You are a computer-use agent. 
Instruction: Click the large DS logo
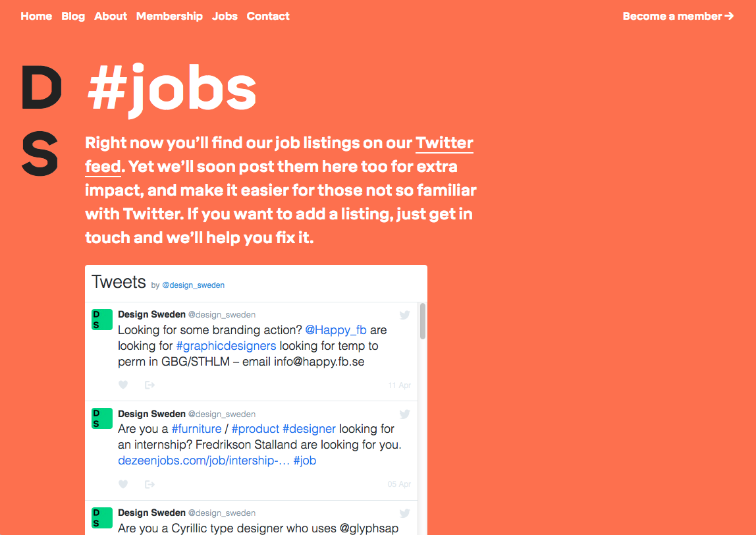point(41,121)
